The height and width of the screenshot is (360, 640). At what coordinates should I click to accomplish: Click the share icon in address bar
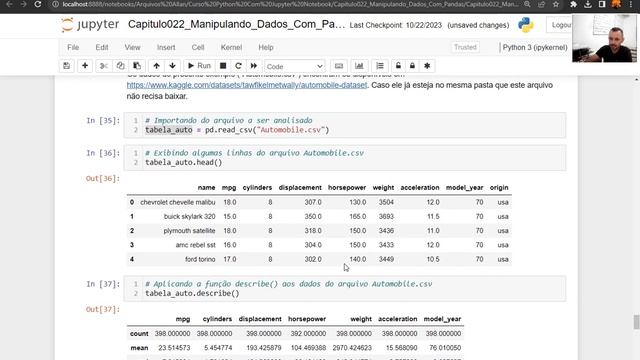click(x=541, y=4)
